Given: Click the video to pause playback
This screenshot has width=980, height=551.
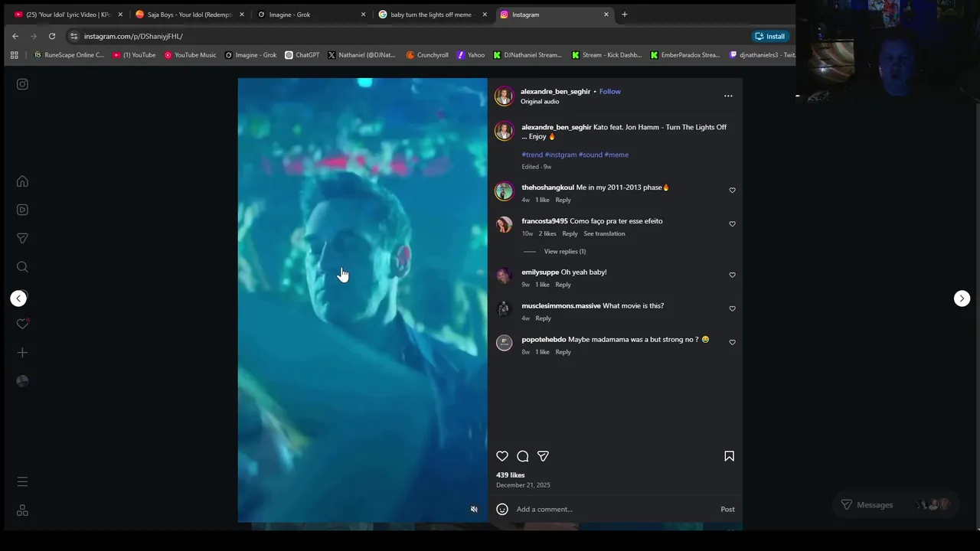Looking at the screenshot, I should click(x=362, y=300).
